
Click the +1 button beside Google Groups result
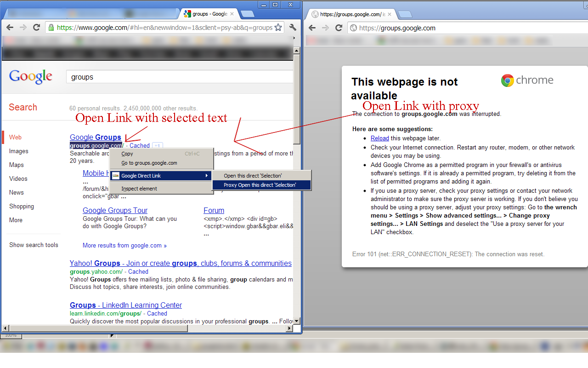157,146
